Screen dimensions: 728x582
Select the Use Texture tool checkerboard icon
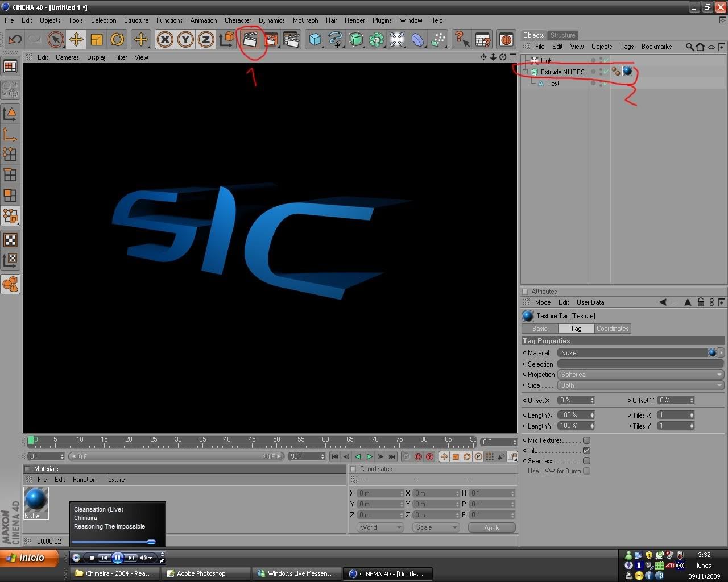click(x=10, y=240)
